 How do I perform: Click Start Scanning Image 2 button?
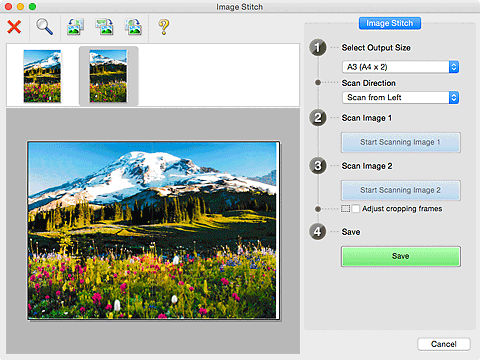coord(401,190)
